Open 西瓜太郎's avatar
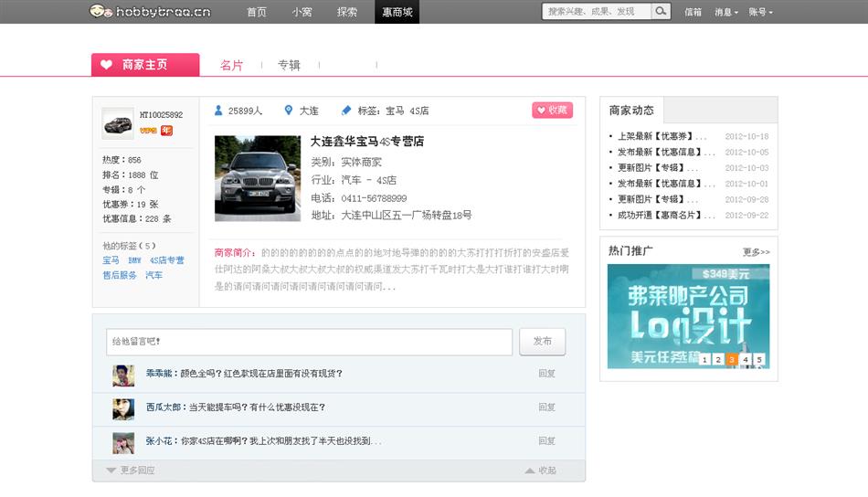 [x=123, y=409]
